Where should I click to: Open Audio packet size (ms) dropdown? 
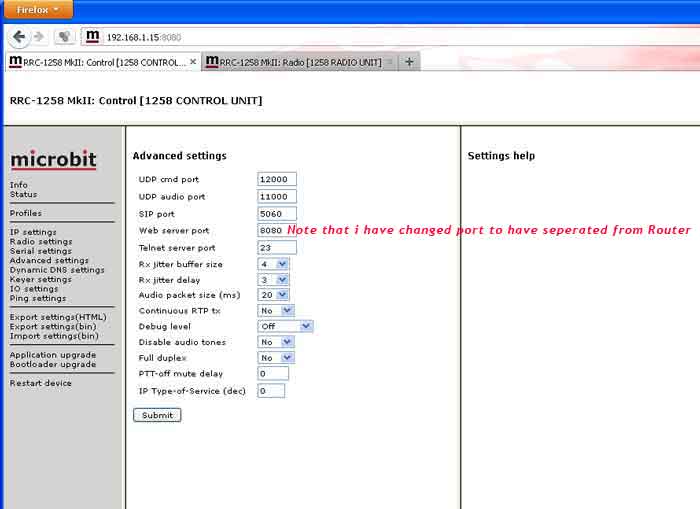(x=273, y=295)
